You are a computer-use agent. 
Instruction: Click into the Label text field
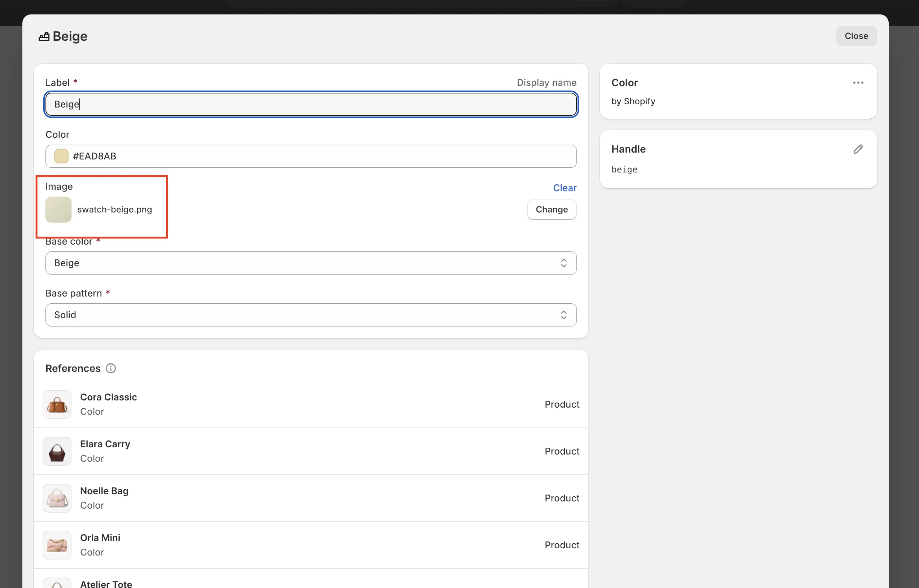click(x=310, y=104)
